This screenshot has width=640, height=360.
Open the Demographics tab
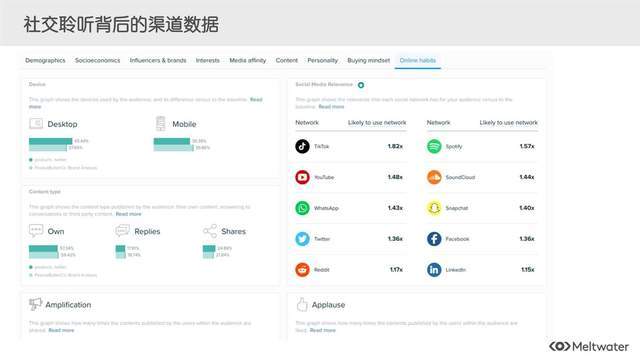45,60
